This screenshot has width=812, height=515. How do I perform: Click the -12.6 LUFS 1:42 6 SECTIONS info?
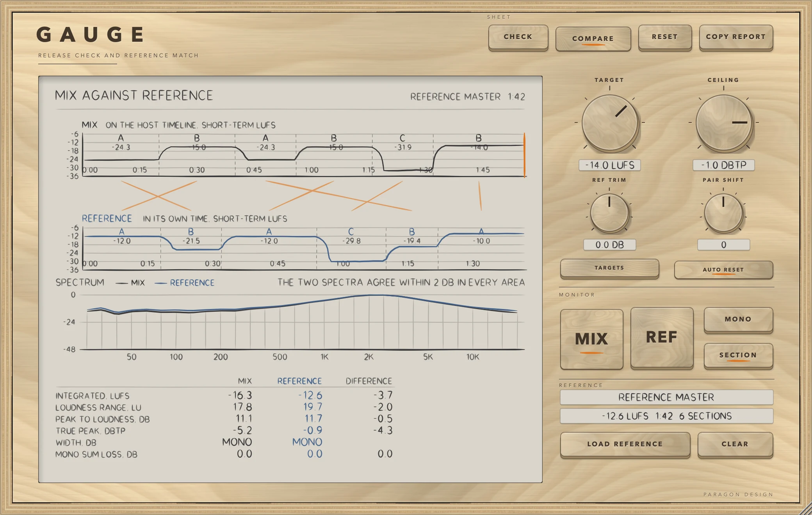pos(666,416)
